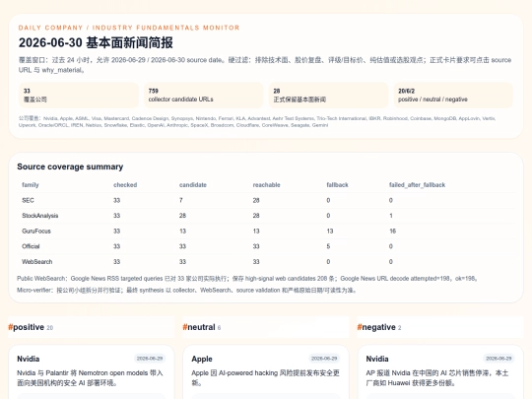Click the '覆盖窗口' description paragraph
Screen dimensions: 532x399
265,65
